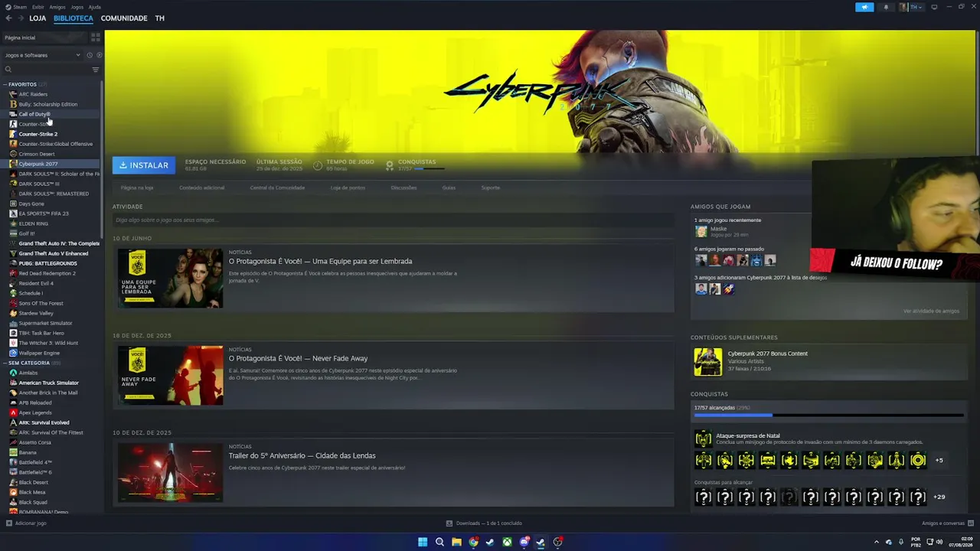Image resolution: width=980 pixels, height=551 pixels.
Task: Open Uma Equipe para ser Lembrada thumbnail
Action: (x=171, y=278)
